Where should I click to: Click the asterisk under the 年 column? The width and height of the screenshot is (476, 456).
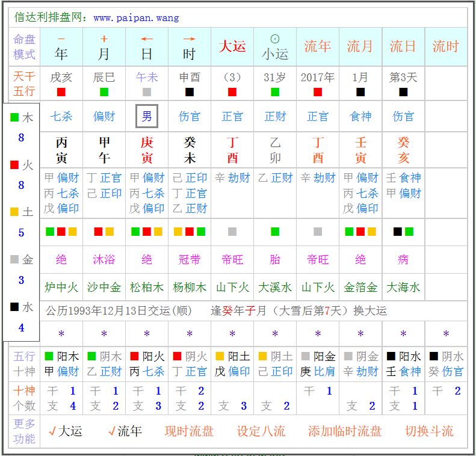coord(61,334)
